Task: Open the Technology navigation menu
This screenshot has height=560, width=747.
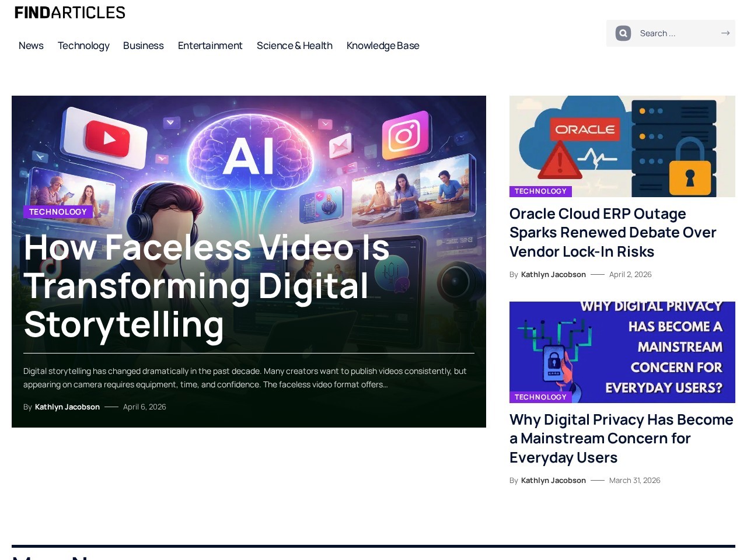Action: 83,45
